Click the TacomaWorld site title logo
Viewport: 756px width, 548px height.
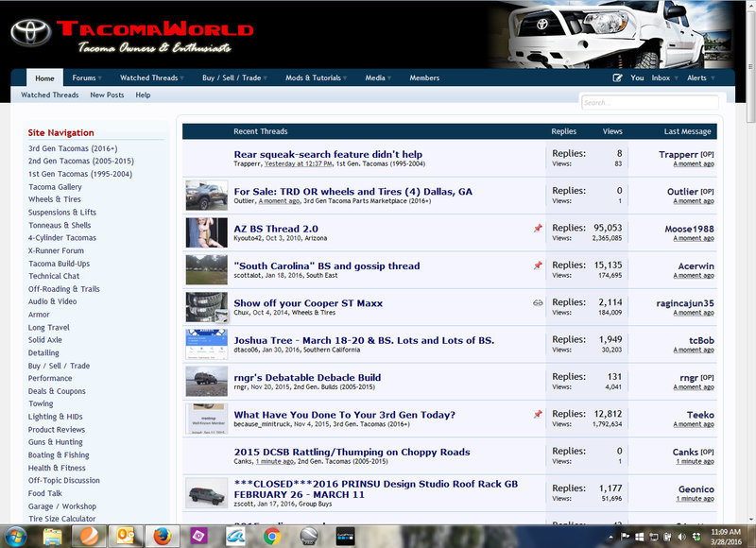[155, 36]
